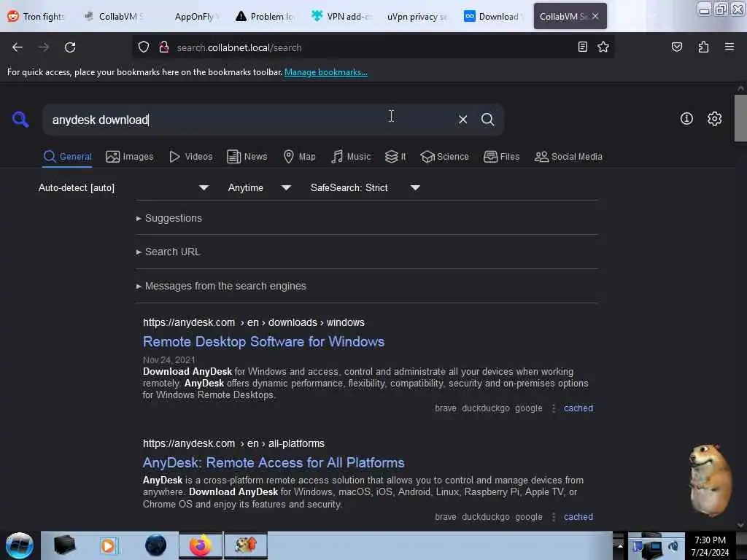Open Windows Start orb
747x560 pixels.
(x=20, y=545)
